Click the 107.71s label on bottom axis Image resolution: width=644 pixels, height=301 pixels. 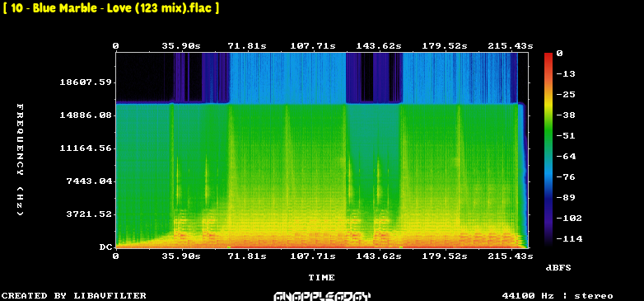(x=313, y=256)
